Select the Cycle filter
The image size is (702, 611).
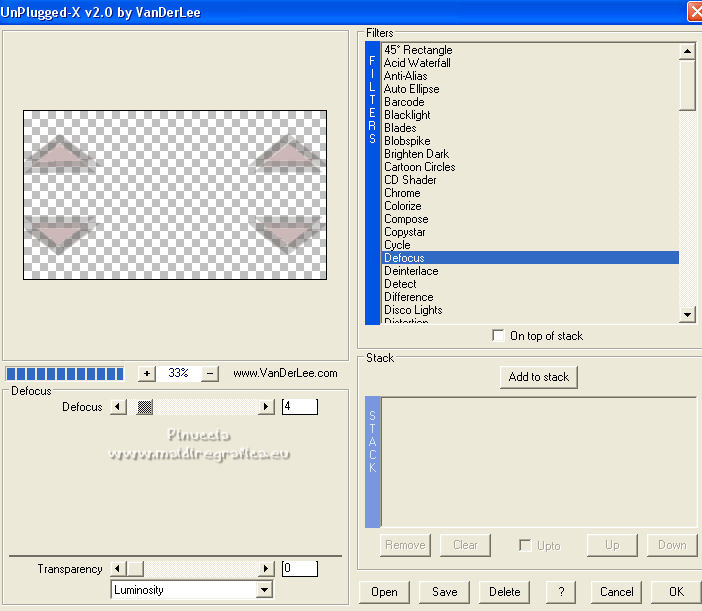(531, 244)
